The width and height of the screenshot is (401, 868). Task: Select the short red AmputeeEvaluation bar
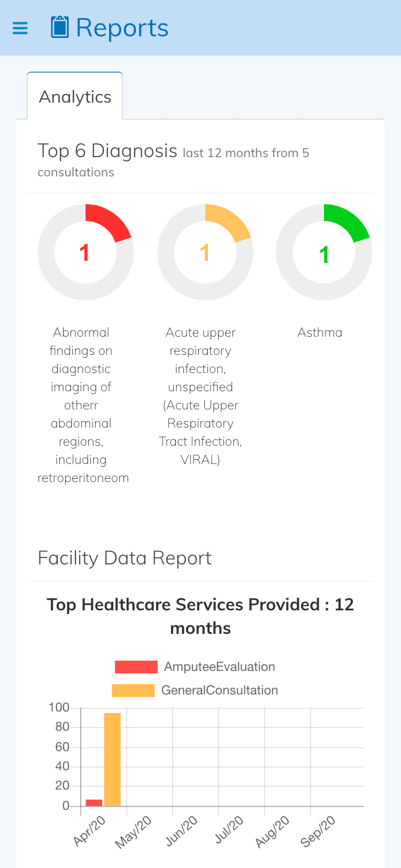(x=94, y=802)
